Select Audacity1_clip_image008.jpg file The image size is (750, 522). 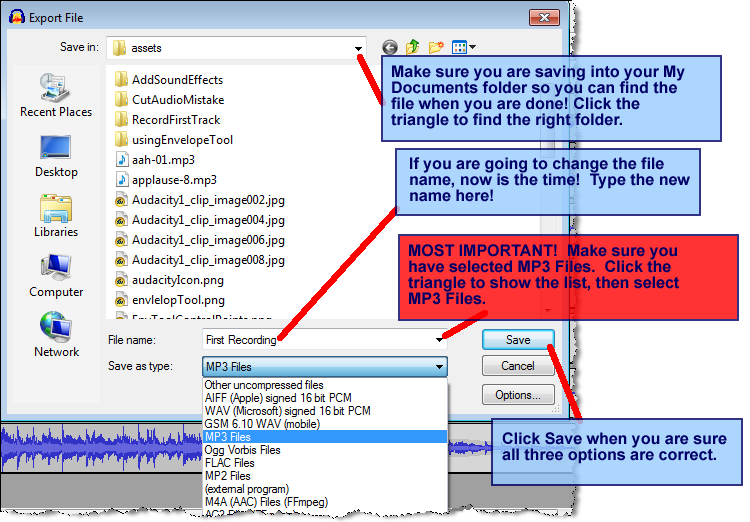[x=200, y=260]
